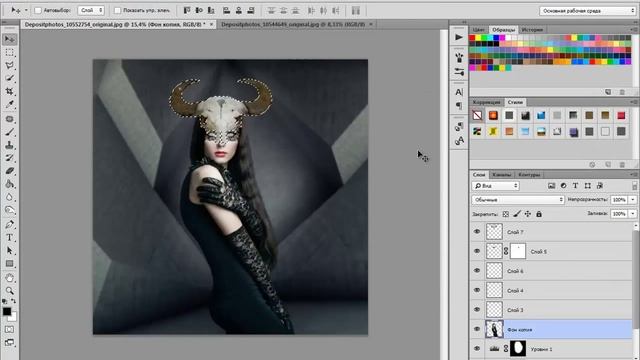The height and width of the screenshot is (360, 640).
Task: Open the layer filter Вид dropdown
Action: 496,186
